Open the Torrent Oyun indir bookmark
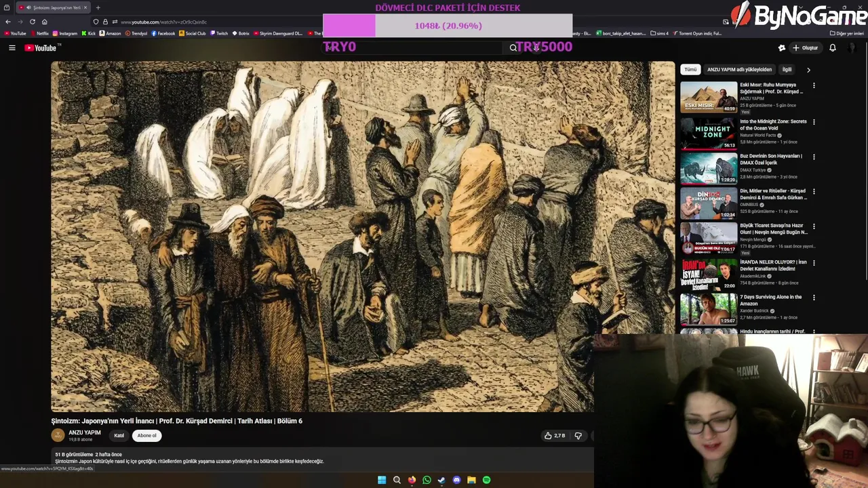 (x=697, y=33)
